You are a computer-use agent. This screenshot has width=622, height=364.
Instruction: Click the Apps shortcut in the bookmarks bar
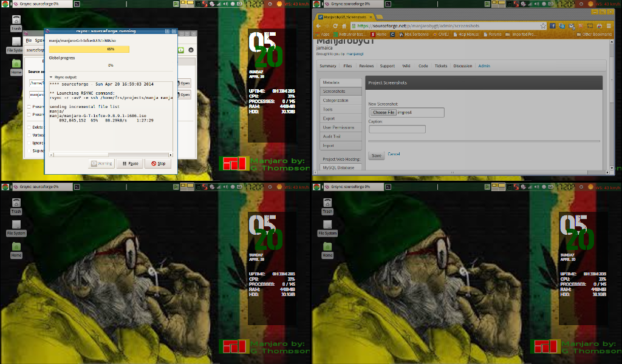tap(323, 35)
